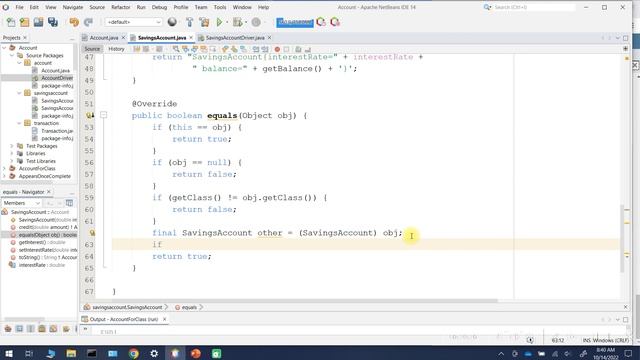Click the equals breadcrumb item
Image resolution: width=640 pixels, height=360 pixels.
189,307
